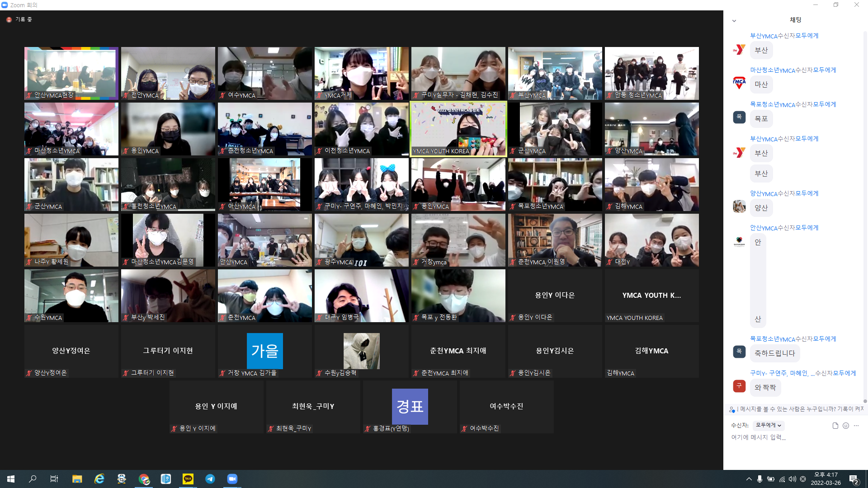Open KakaoTalk from the taskbar
Viewport: 868px width, 488px height.
point(188,479)
